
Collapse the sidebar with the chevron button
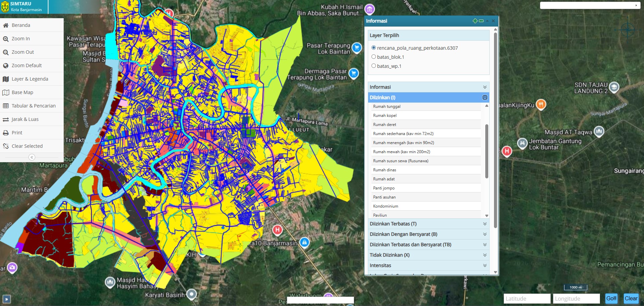click(31, 157)
